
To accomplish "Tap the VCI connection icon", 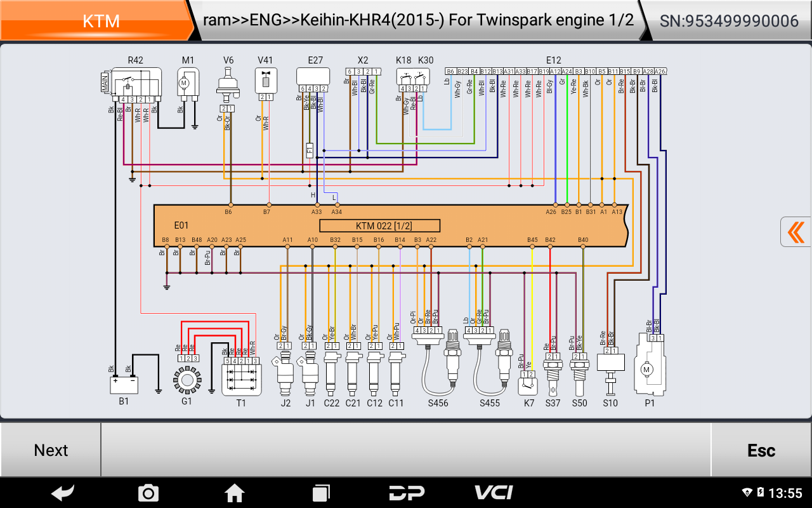I will click(x=494, y=492).
